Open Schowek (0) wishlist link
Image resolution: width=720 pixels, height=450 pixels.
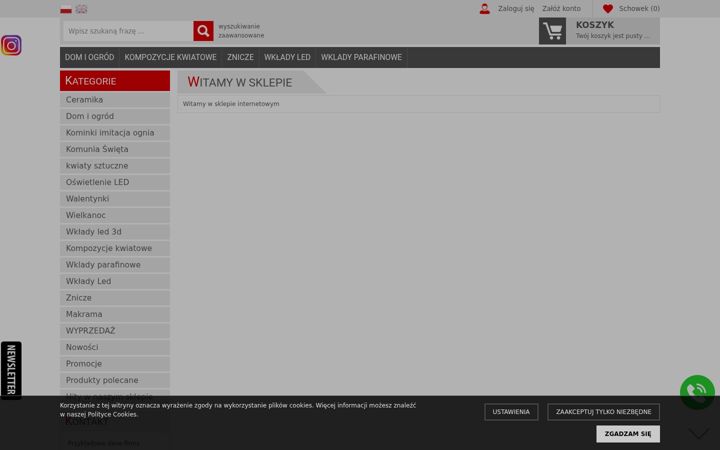[639, 9]
